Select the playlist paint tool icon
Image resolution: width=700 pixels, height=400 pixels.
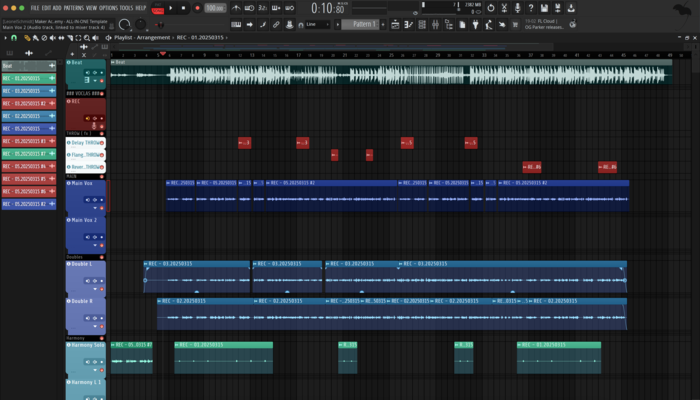[x=36, y=38]
